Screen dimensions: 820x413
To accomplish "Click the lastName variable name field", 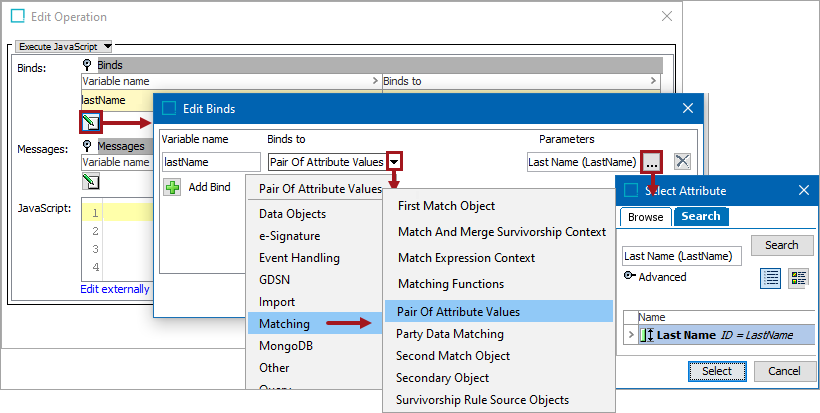I will tap(210, 161).
